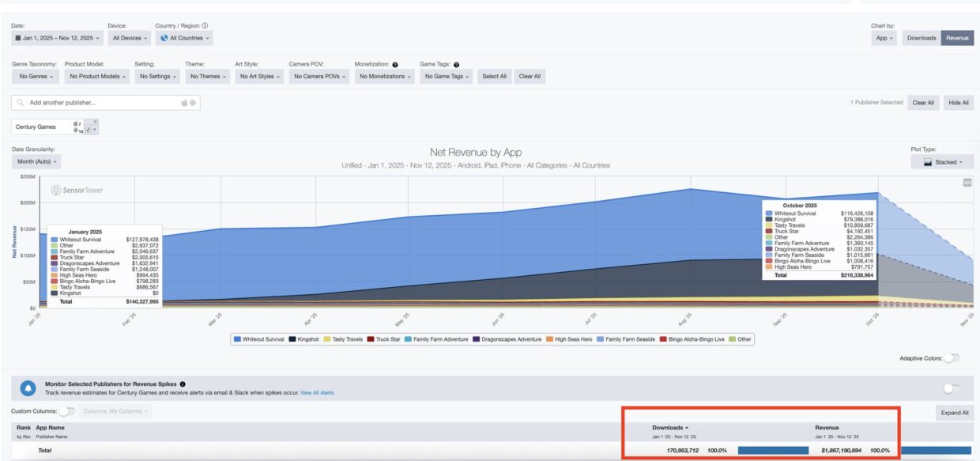Image resolution: width=980 pixels, height=461 pixels.
Task: Click the Expand All button
Action: coord(955,413)
